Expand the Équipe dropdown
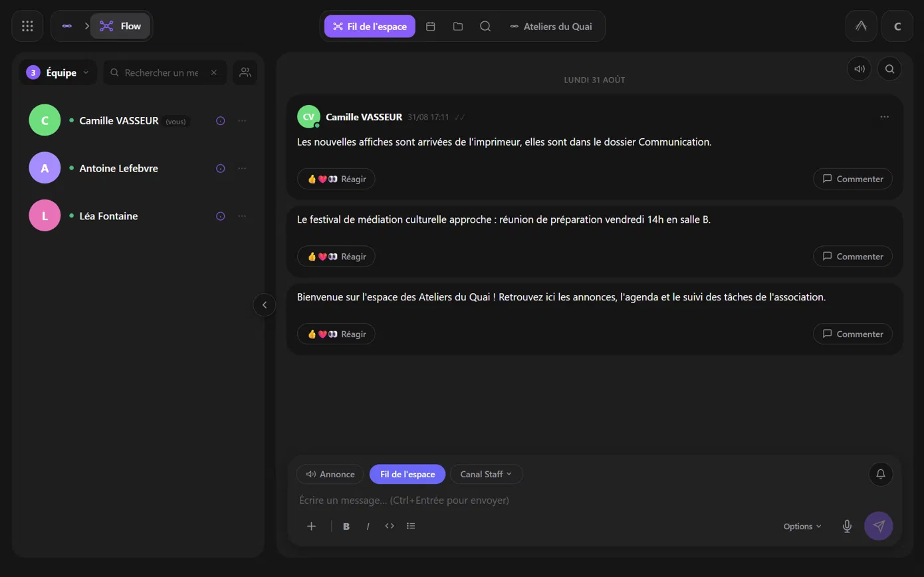924x577 pixels. [x=58, y=72]
